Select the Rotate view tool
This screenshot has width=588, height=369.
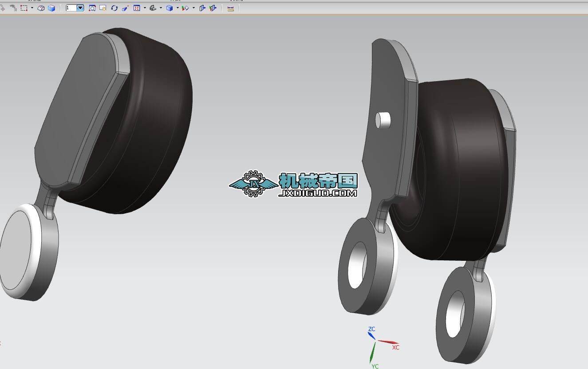pyautogui.click(x=114, y=8)
